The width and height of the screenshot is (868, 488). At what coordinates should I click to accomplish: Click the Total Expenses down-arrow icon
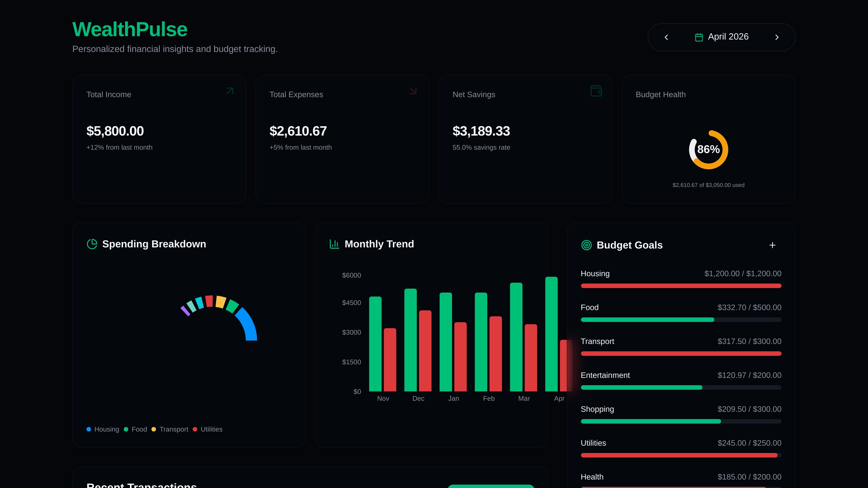click(x=413, y=91)
